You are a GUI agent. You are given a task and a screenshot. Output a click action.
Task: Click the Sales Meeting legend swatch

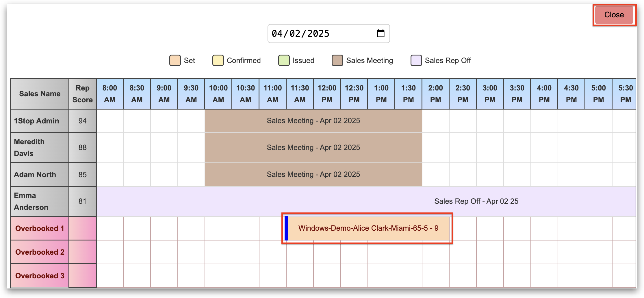tap(337, 60)
